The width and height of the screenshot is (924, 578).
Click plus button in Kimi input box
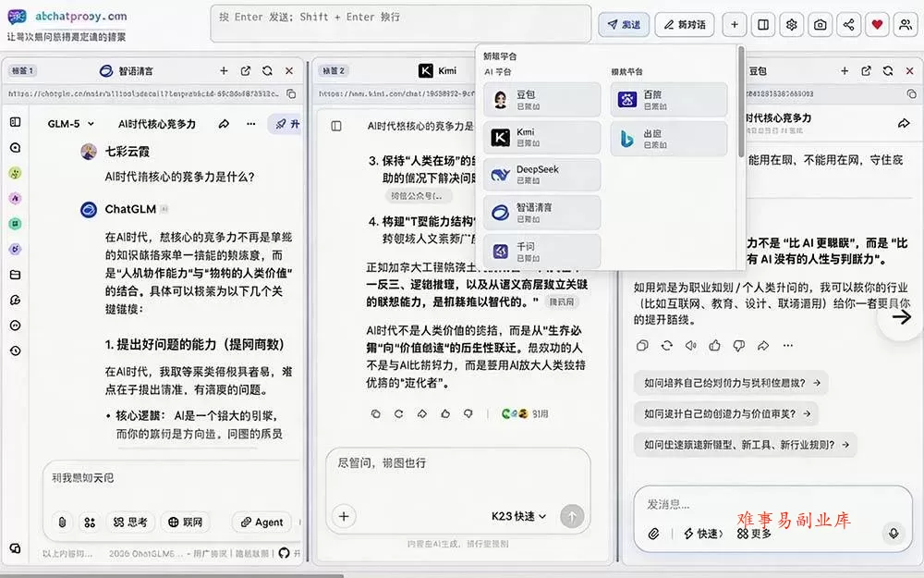(344, 517)
